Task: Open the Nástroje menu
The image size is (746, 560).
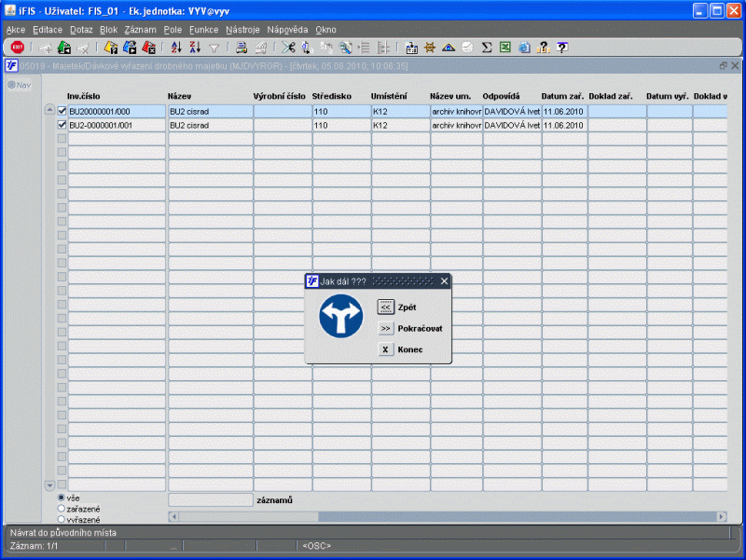Action: (x=242, y=30)
